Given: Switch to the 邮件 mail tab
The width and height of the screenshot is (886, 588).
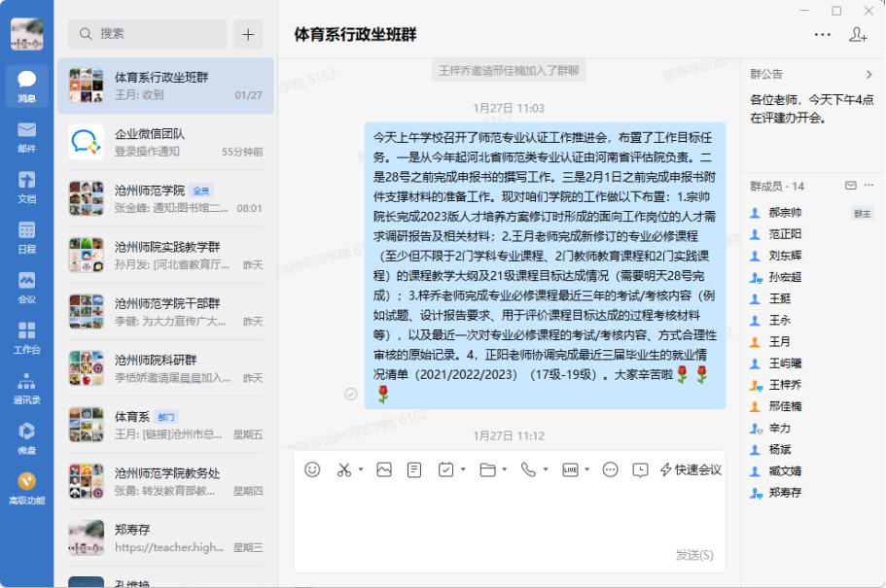Looking at the screenshot, I should [x=26, y=135].
